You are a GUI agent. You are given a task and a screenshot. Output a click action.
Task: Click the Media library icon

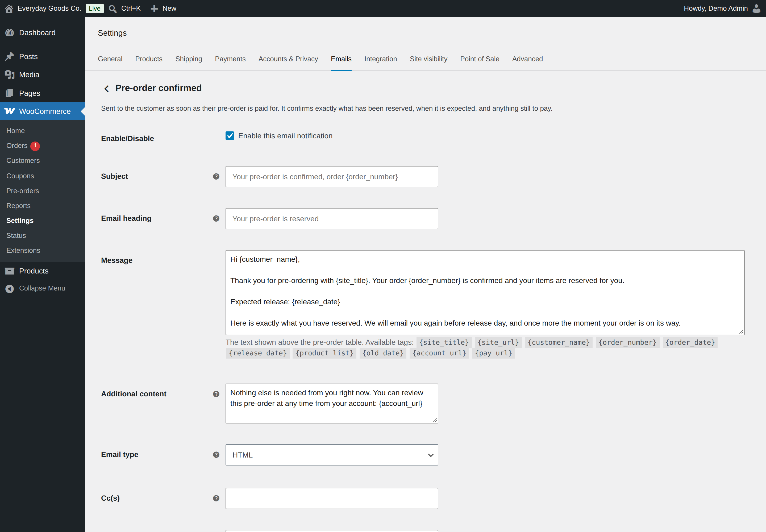click(x=10, y=75)
